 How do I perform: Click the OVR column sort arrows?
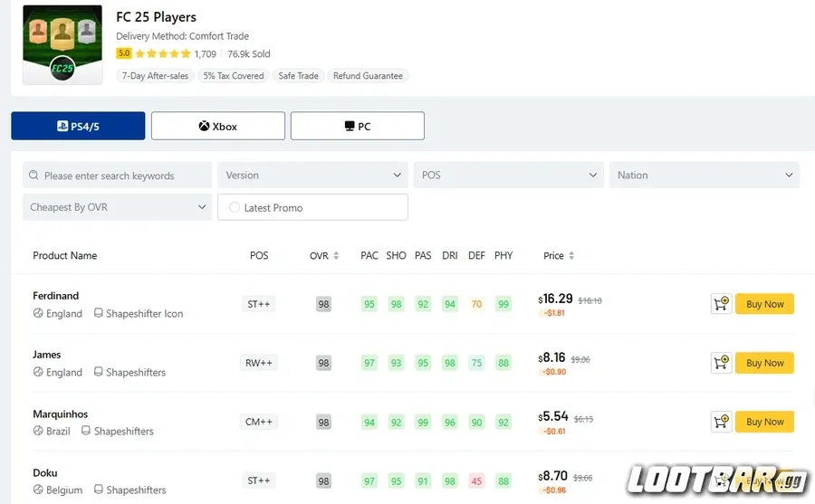336,256
